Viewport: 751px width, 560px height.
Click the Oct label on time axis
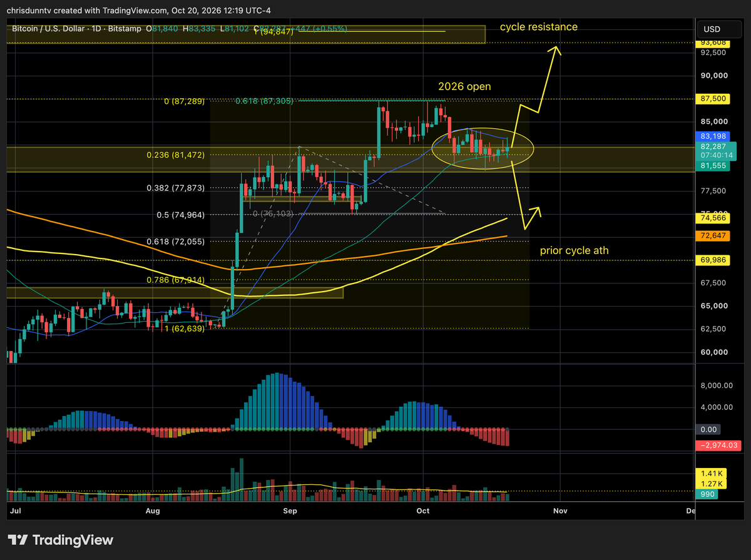[423, 511]
